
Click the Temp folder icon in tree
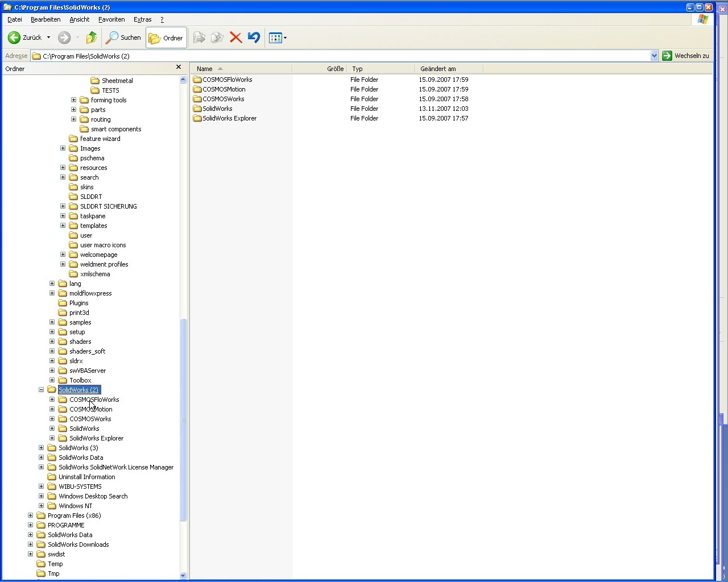(x=41, y=564)
